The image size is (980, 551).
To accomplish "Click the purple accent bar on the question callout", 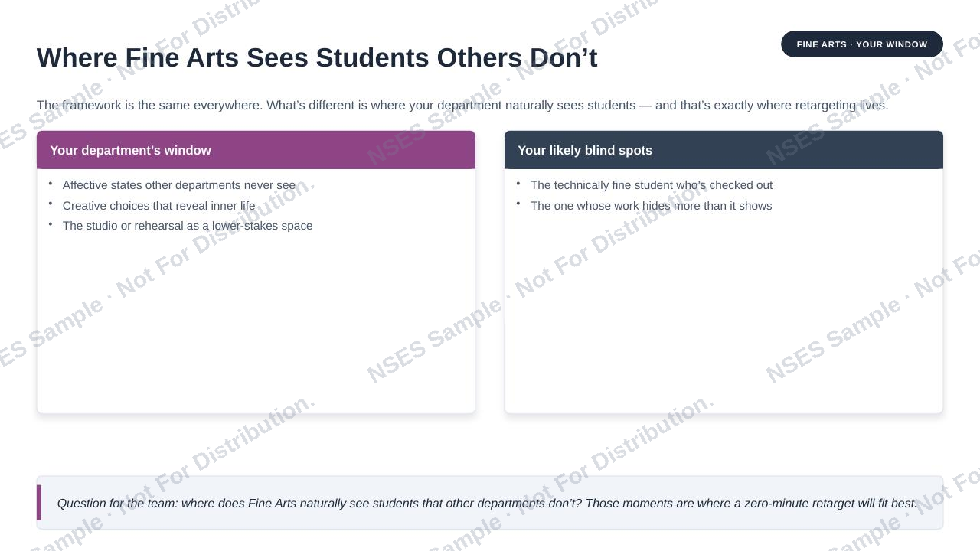I will coord(39,503).
